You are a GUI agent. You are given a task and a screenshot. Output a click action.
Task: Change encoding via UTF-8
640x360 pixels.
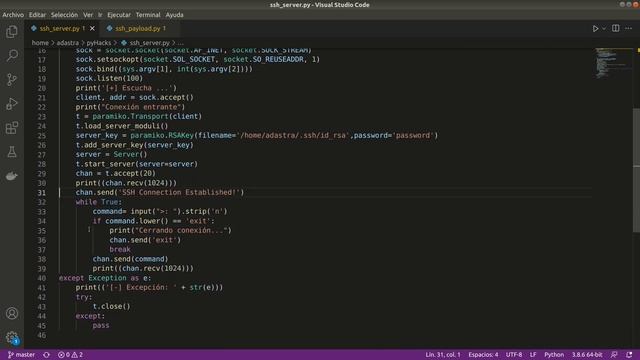pyautogui.click(x=514, y=355)
